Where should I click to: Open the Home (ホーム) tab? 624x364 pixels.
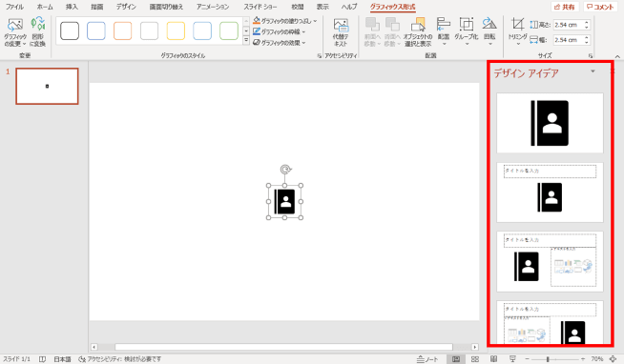[x=45, y=7]
